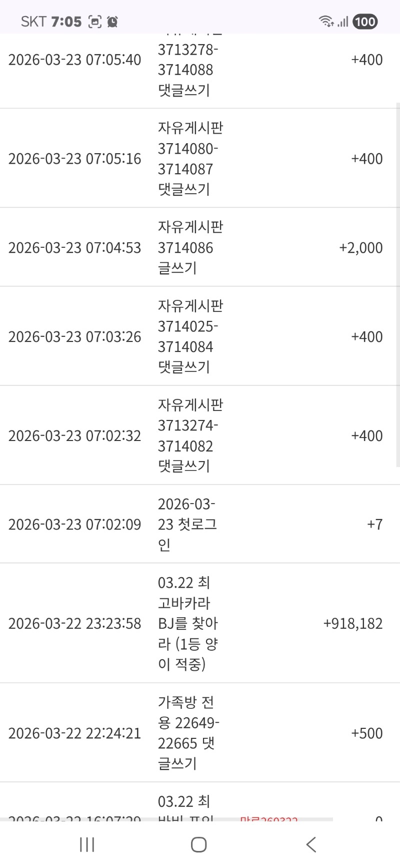Open the recent apps switcher

click(x=87, y=845)
